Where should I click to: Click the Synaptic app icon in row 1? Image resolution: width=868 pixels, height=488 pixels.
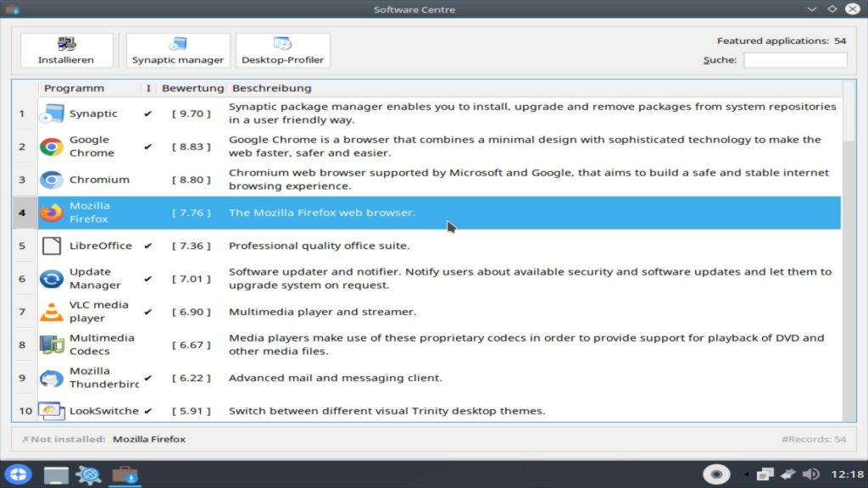52,114
